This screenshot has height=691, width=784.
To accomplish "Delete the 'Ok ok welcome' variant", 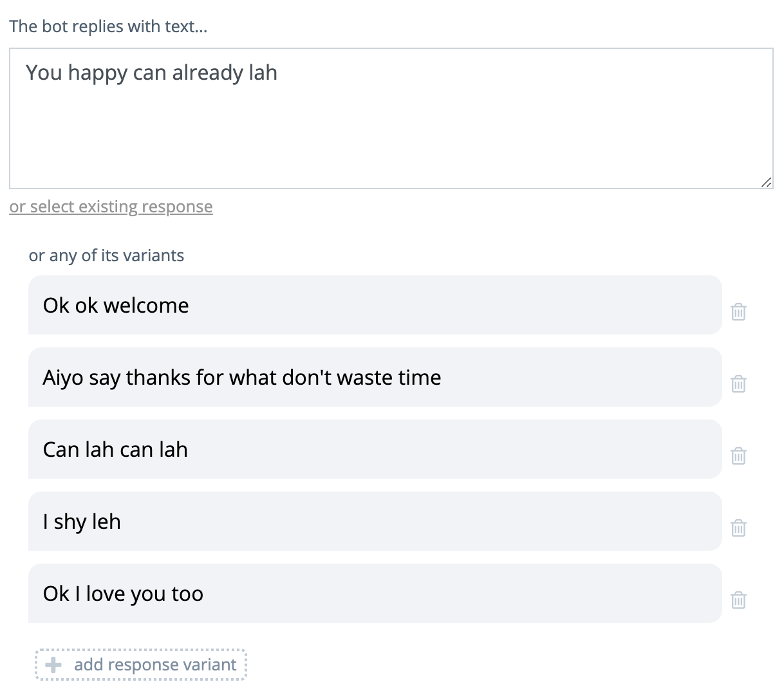I will 738,312.
